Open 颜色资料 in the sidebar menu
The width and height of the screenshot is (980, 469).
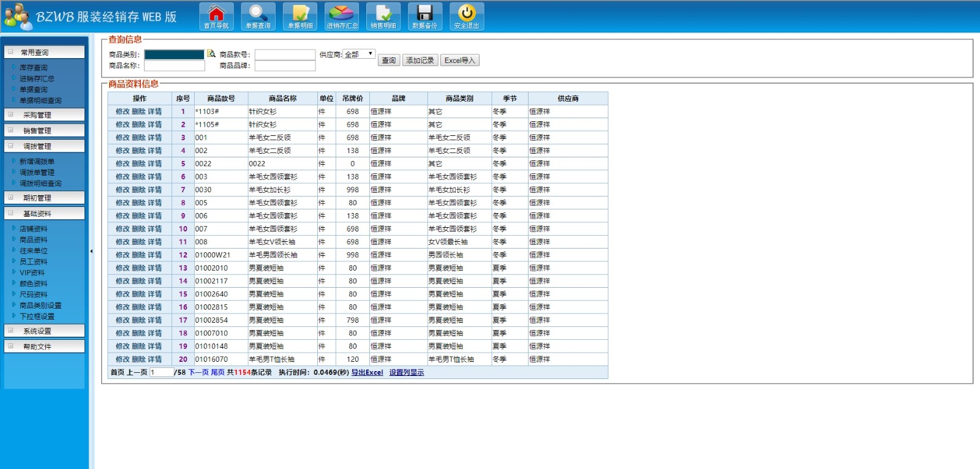[x=33, y=283]
